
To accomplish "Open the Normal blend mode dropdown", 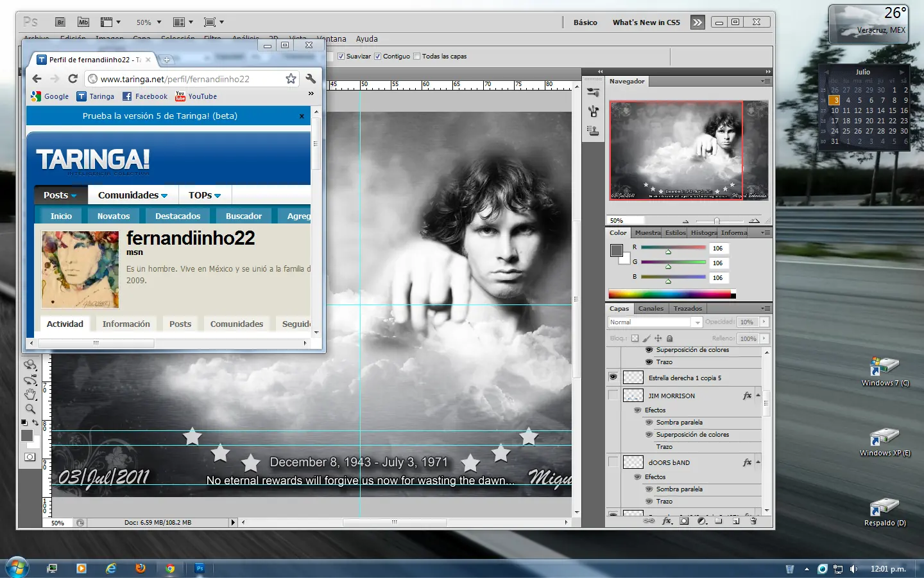I will 654,322.
